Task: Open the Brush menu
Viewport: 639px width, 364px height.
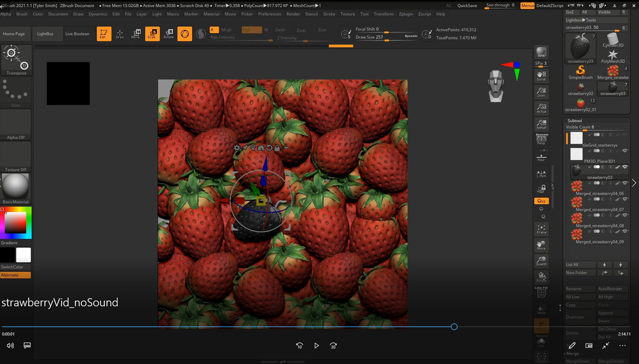Action: pyautogui.click(x=22, y=14)
